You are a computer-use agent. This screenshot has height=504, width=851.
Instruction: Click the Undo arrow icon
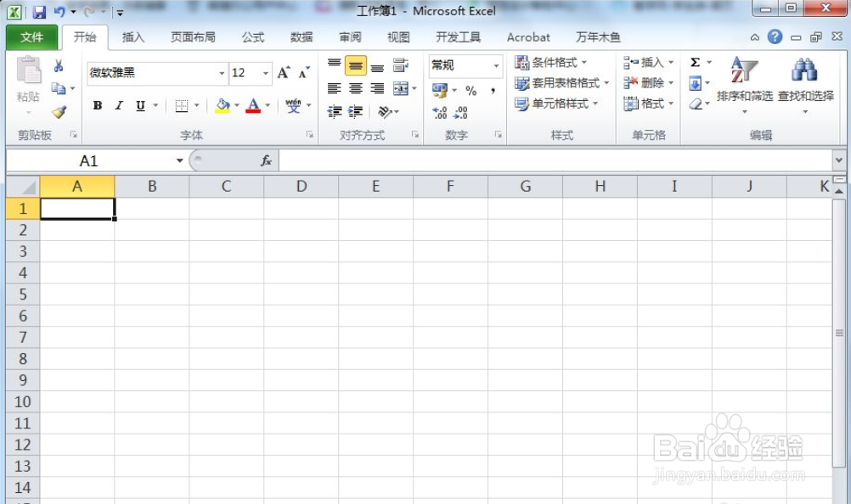point(59,11)
